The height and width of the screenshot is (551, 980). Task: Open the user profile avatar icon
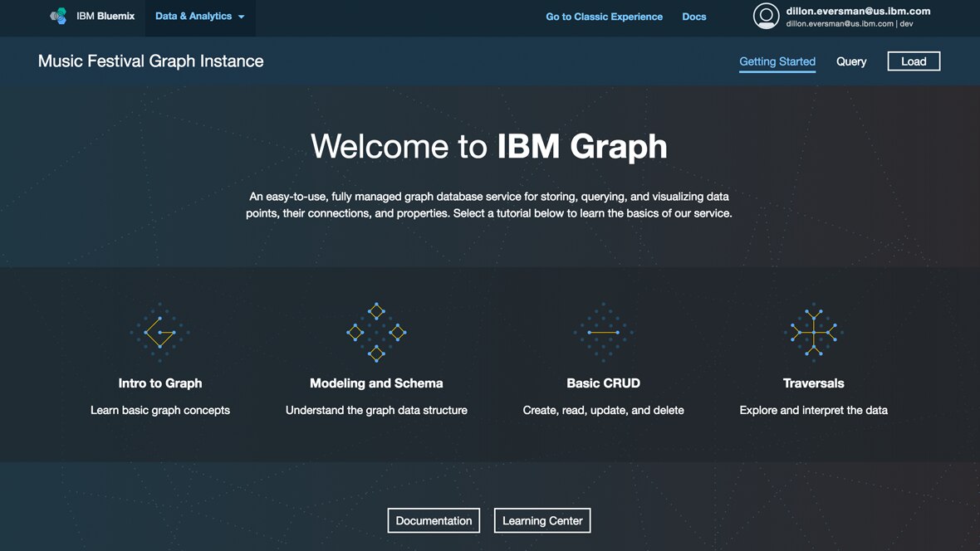click(766, 17)
